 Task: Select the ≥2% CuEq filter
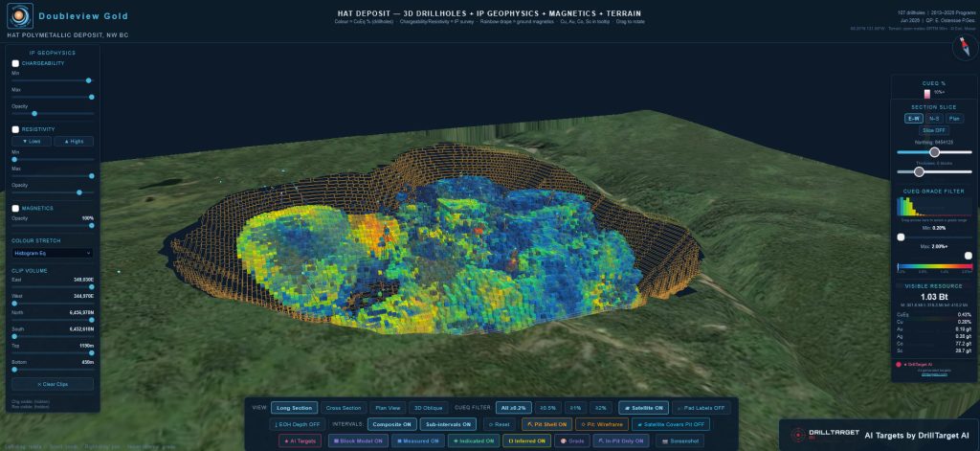click(x=600, y=408)
